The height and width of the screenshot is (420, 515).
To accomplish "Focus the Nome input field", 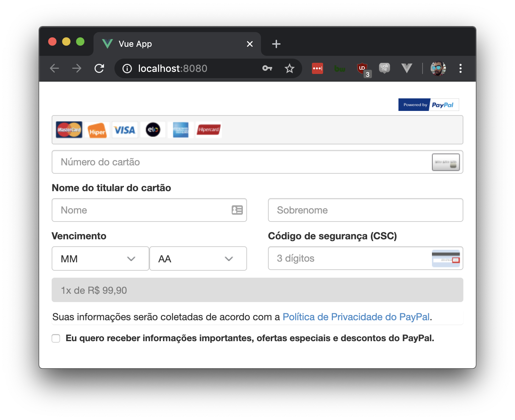I will click(149, 210).
